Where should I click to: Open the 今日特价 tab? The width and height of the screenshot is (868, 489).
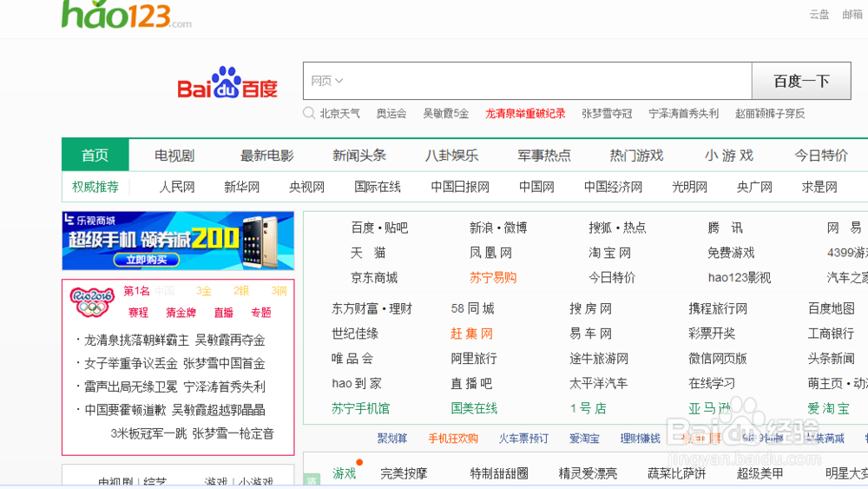tap(821, 155)
